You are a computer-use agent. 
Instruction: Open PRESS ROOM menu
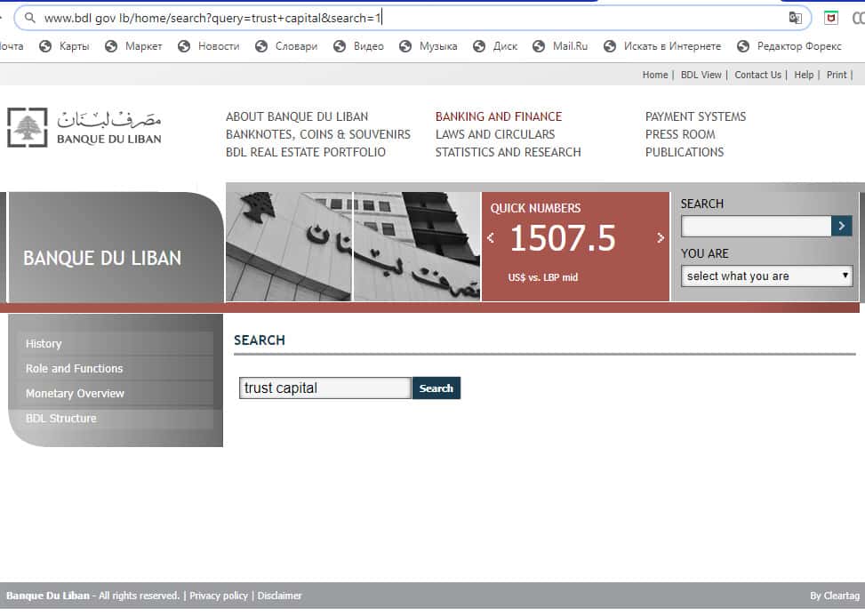(680, 134)
